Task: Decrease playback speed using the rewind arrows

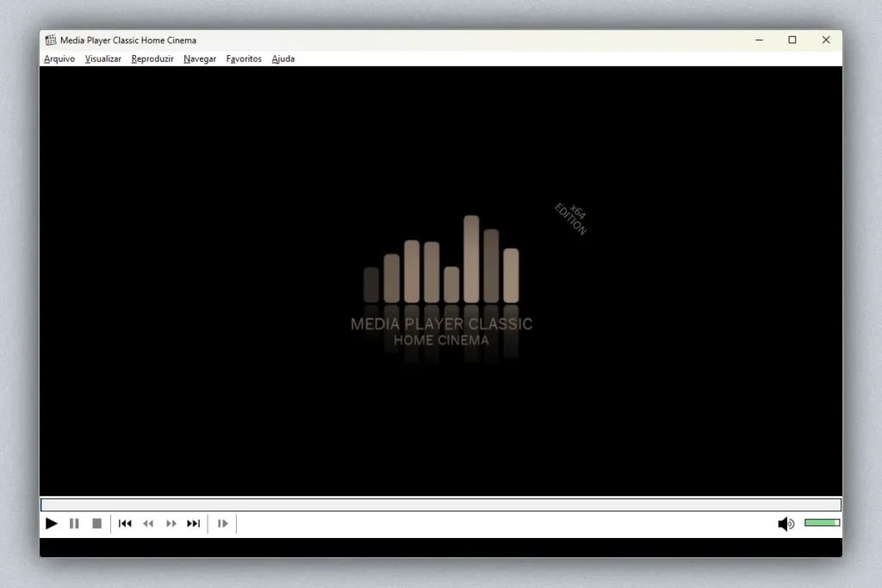Action: (x=148, y=523)
